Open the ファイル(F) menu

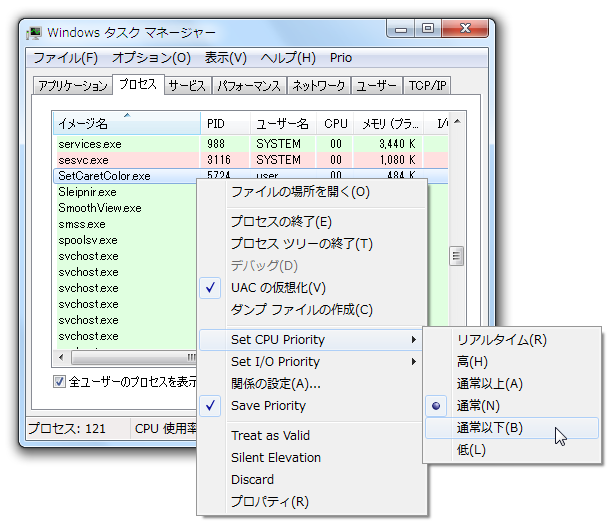(65, 58)
